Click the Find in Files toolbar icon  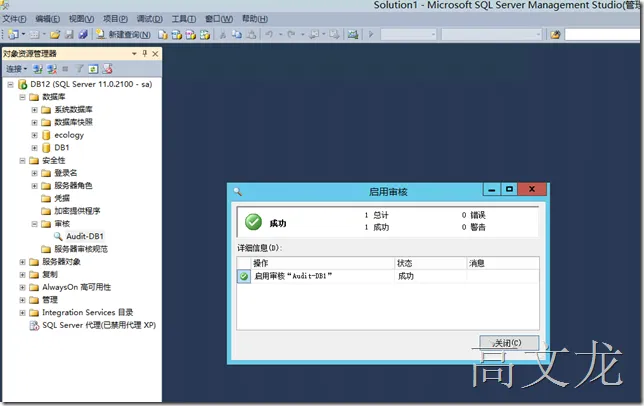pos(555,35)
